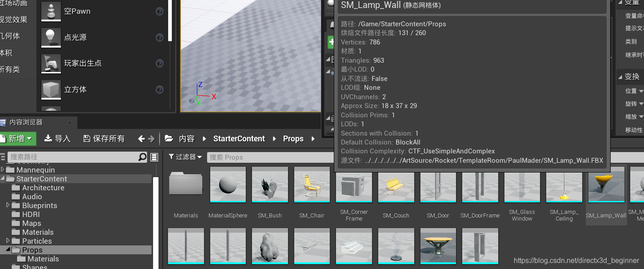Click the 导入 import button
The height and width of the screenshot is (269, 644).
pos(57,139)
